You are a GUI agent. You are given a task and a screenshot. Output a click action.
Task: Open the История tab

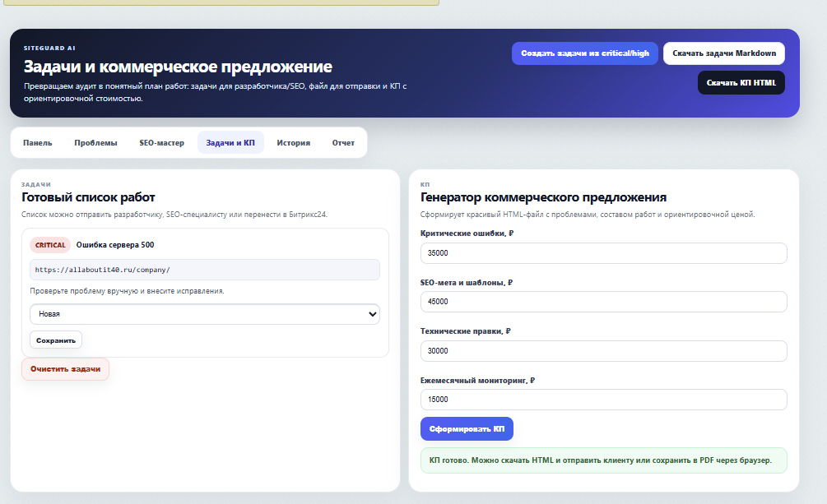click(x=293, y=143)
